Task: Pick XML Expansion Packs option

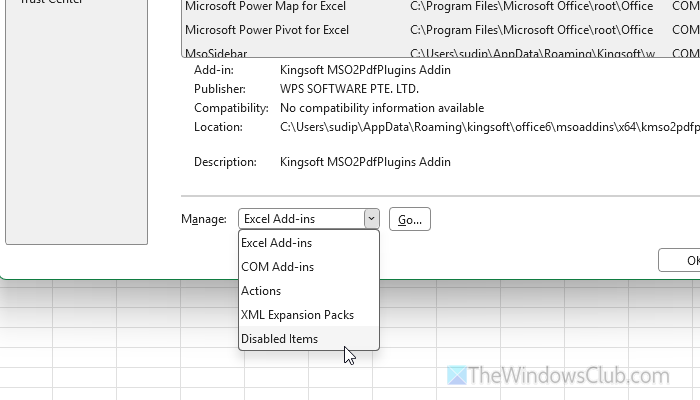Action: [309, 315]
